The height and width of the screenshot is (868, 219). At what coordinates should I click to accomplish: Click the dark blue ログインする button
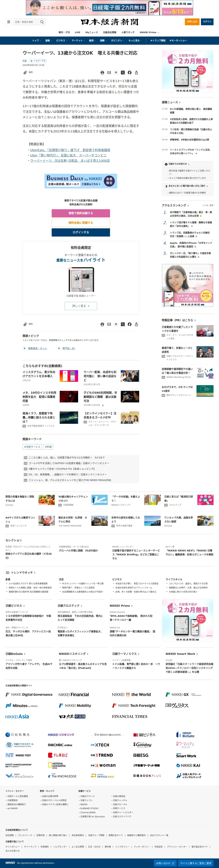[x=81, y=232]
